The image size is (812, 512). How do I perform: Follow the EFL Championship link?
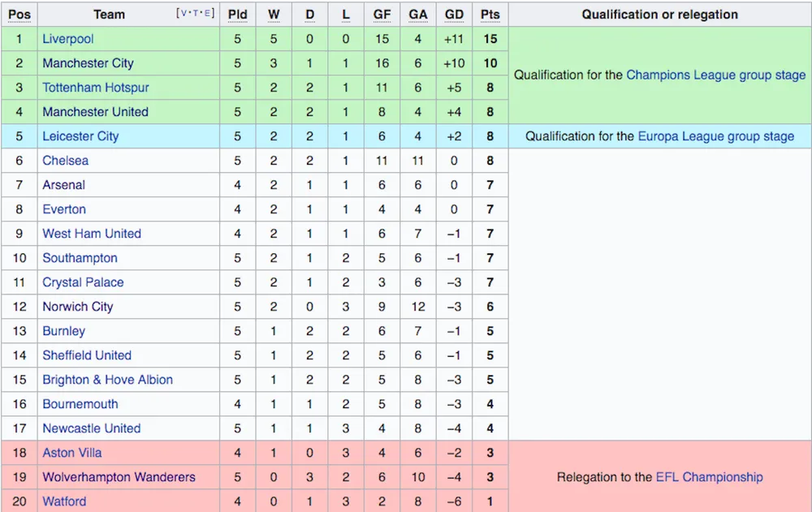(709, 477)
